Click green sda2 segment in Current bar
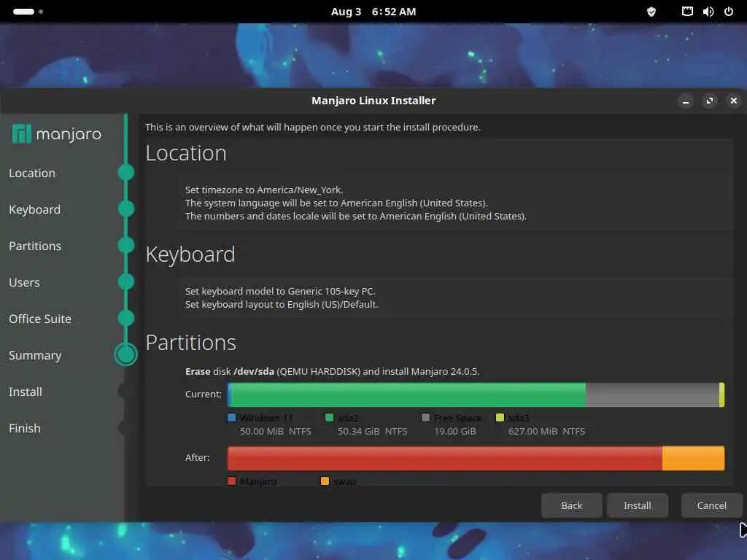Viewport: 747px width, 560px height. [x=409, y=394]
